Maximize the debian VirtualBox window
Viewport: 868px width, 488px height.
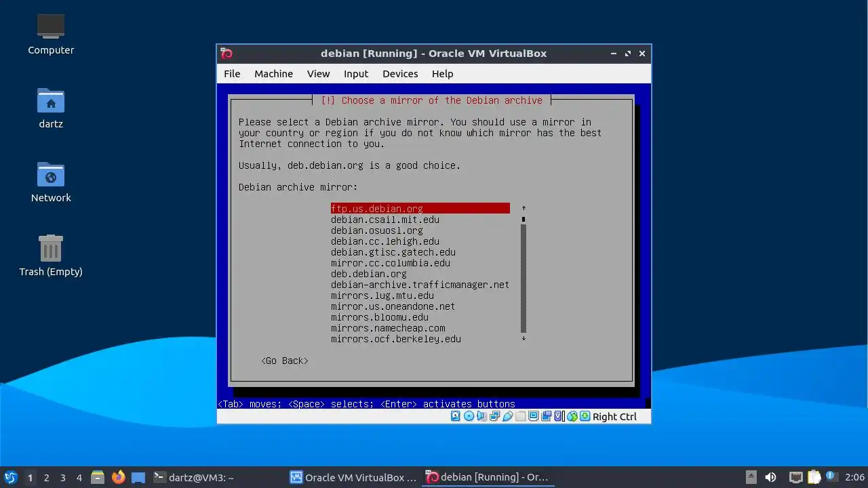(x=628, y=54)
